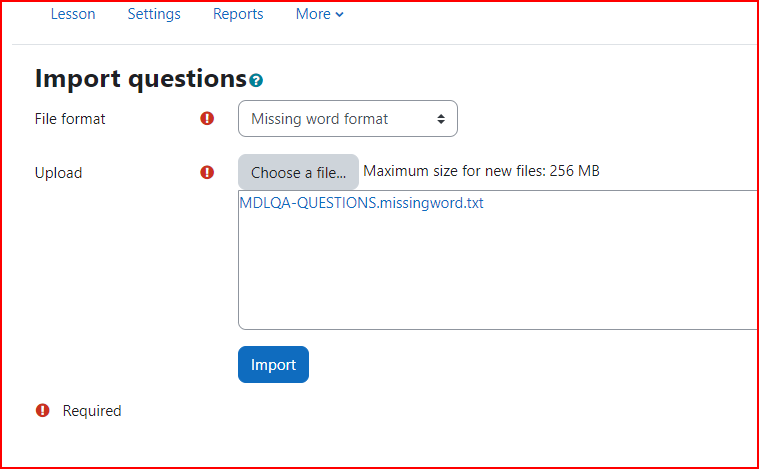This screenshot has width=759, height=469.
Task: Click the 'Maximum size for new files: 256 MB' text
Action: (481, 171)
